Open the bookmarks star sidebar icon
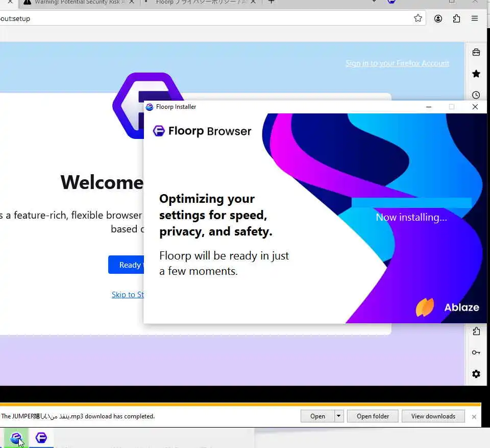The image size is (490, 448). [476, 74]
